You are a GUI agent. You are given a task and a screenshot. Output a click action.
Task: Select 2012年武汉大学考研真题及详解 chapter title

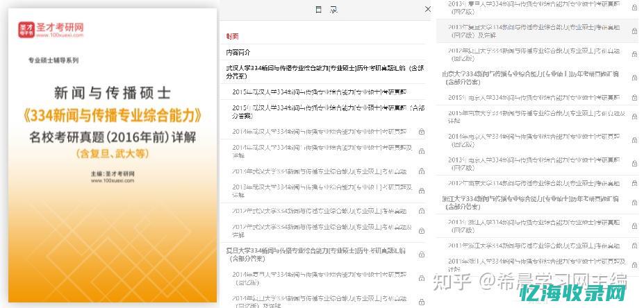[322, 231]
